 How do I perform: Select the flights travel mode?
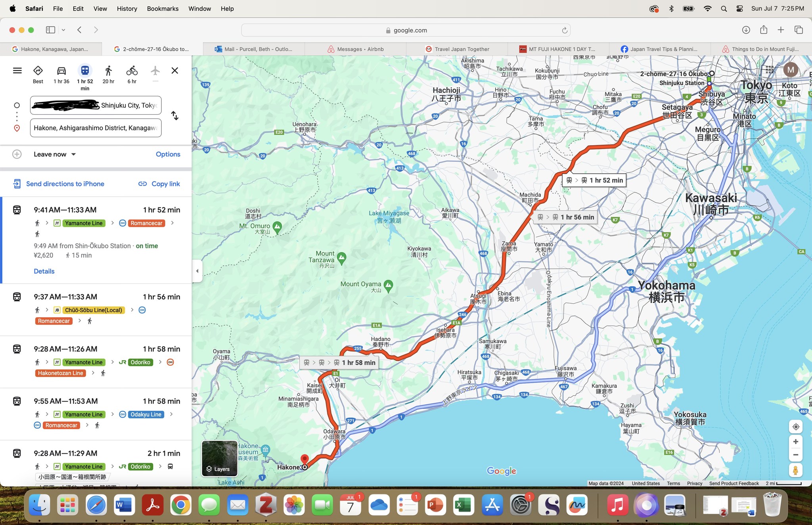click(155, 73)
